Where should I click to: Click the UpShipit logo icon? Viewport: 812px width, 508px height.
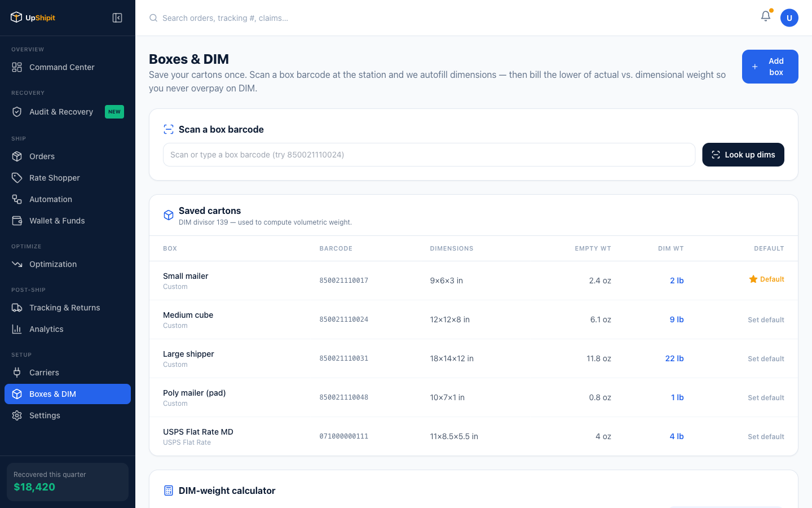[x=16, y=17]
